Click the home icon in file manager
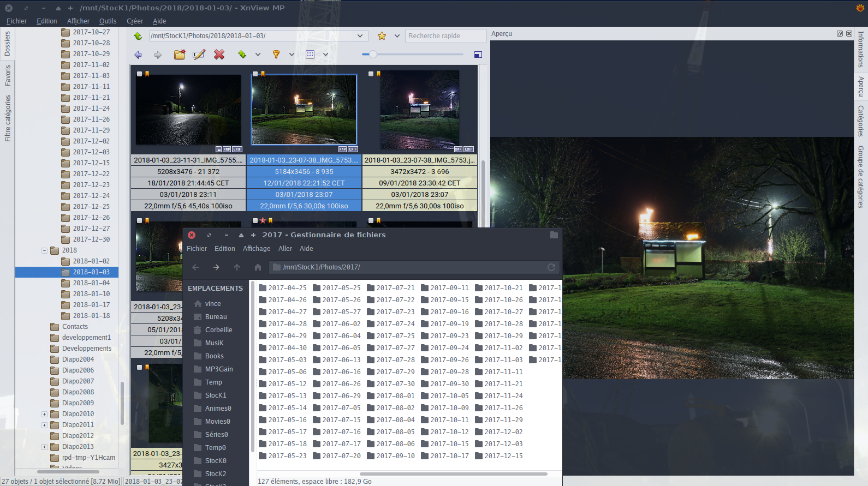The height and width of the screenshot is (486, 868). point(258,267)
